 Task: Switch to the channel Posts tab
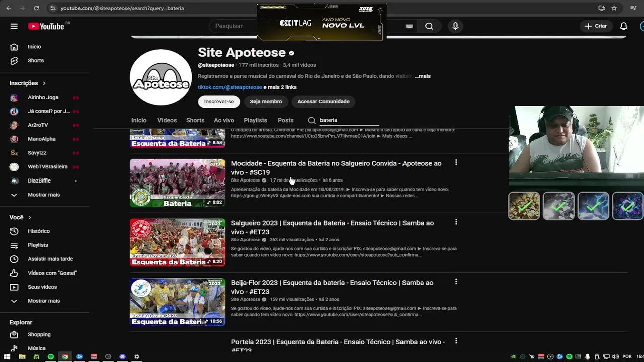[285, 120]
